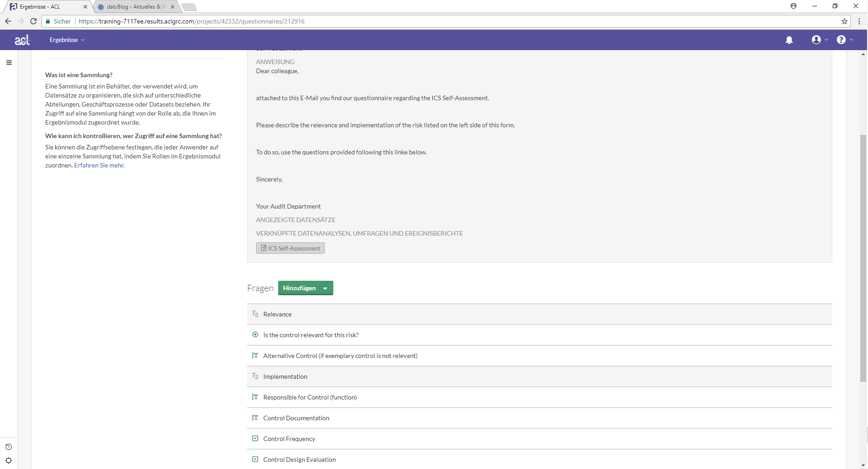Close the Ergebnisse - ACL tab

[85, 7]
